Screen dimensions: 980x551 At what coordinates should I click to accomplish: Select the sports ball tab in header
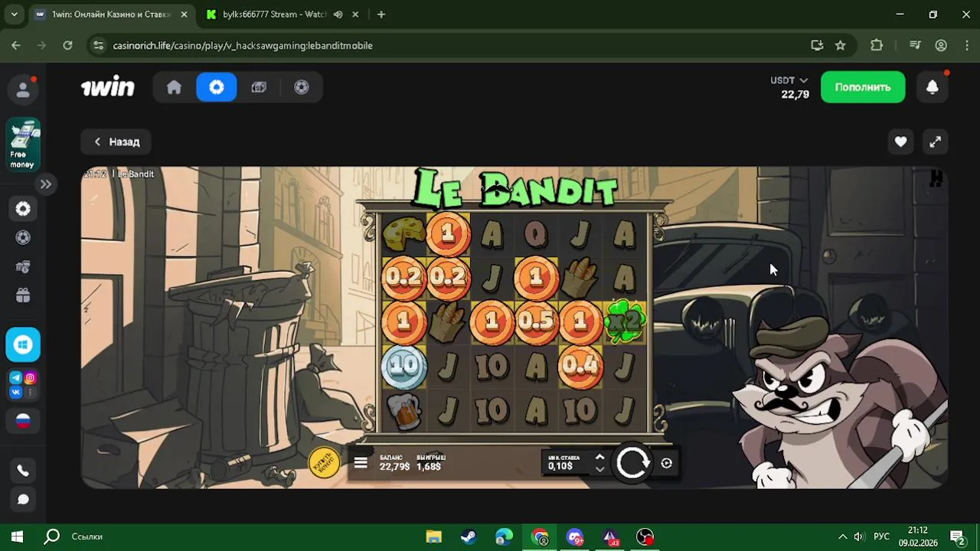coord(302,87)
